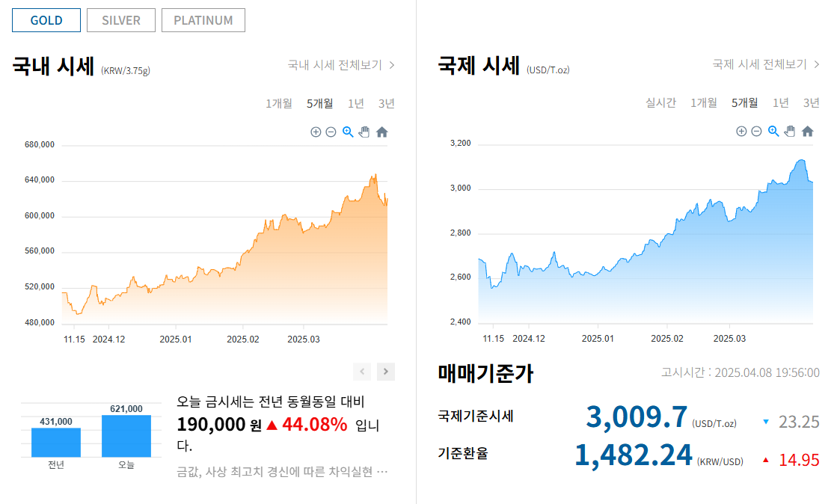Switch to the PLATINUM metal view

[203, 20]
